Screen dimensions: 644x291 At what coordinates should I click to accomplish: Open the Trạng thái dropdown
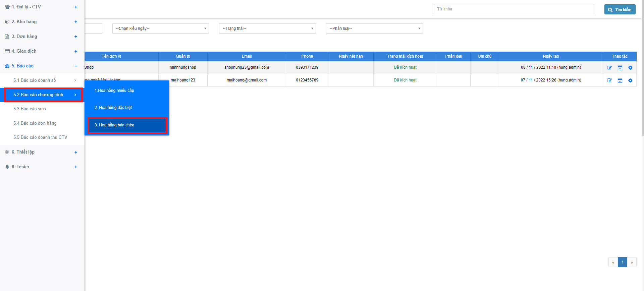tap(267, 28)
